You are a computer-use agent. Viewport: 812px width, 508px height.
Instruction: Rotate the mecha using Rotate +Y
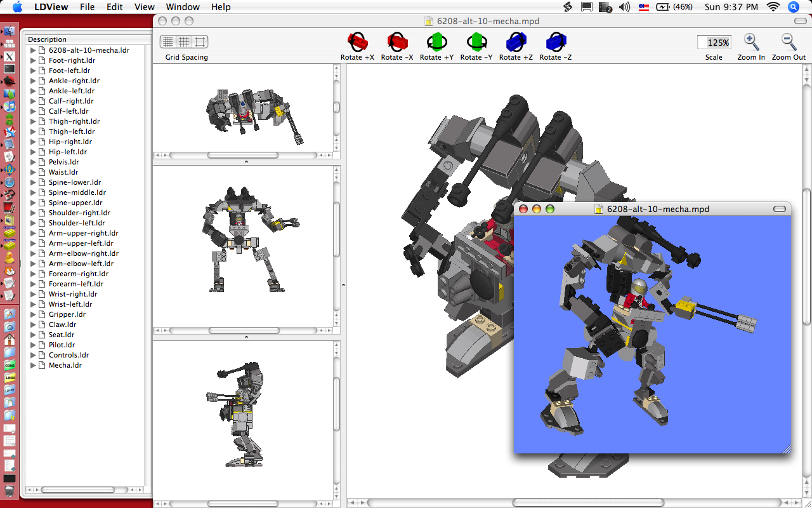pos(436,41)
